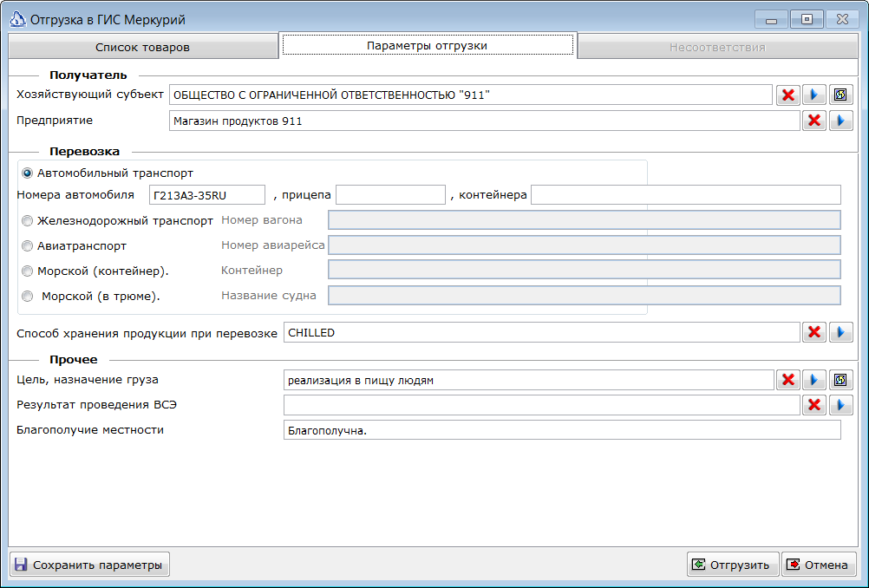Clear the Предприятие field with red X
869x588 pixels.
click(x=814, y=121)
